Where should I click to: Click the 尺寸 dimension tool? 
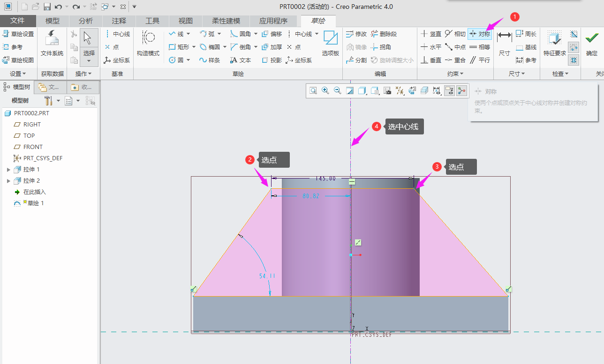(x=504, y=44)
